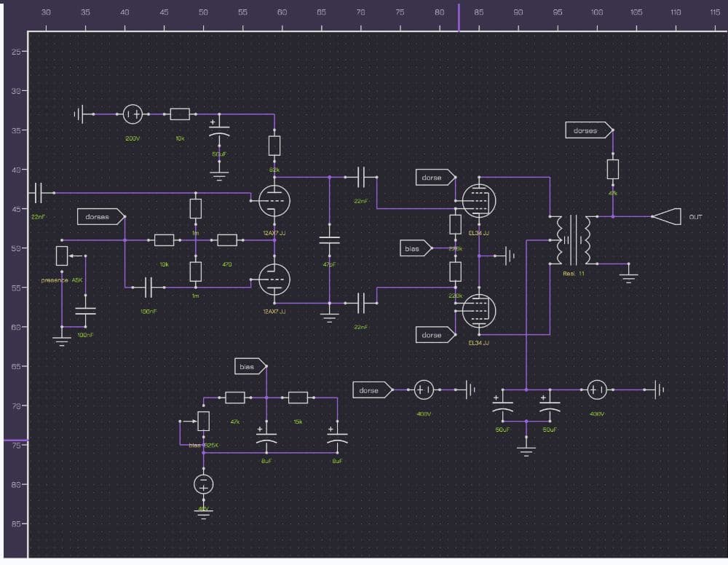Select the 470 resistor symbol
This screenshot has width=728, height=565.
click(227, 240)
